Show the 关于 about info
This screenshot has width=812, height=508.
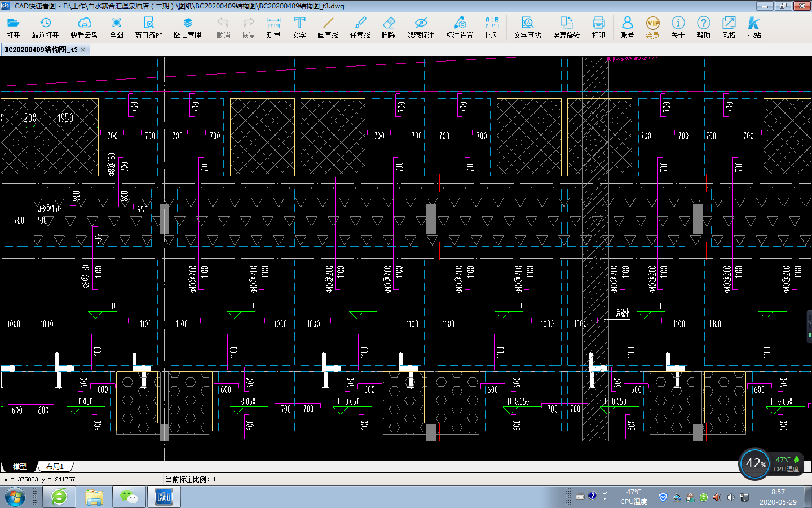pyautogui.click(x=678, y=27)
